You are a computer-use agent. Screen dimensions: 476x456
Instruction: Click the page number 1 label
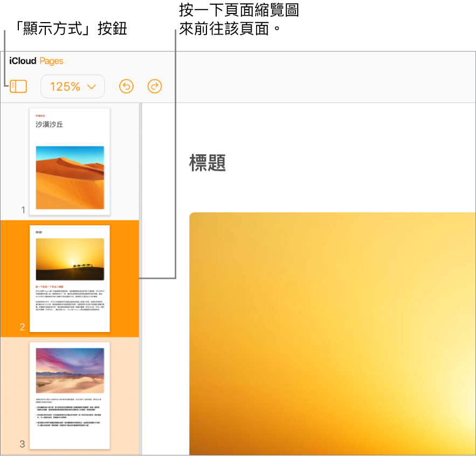[x=23, y=210]
